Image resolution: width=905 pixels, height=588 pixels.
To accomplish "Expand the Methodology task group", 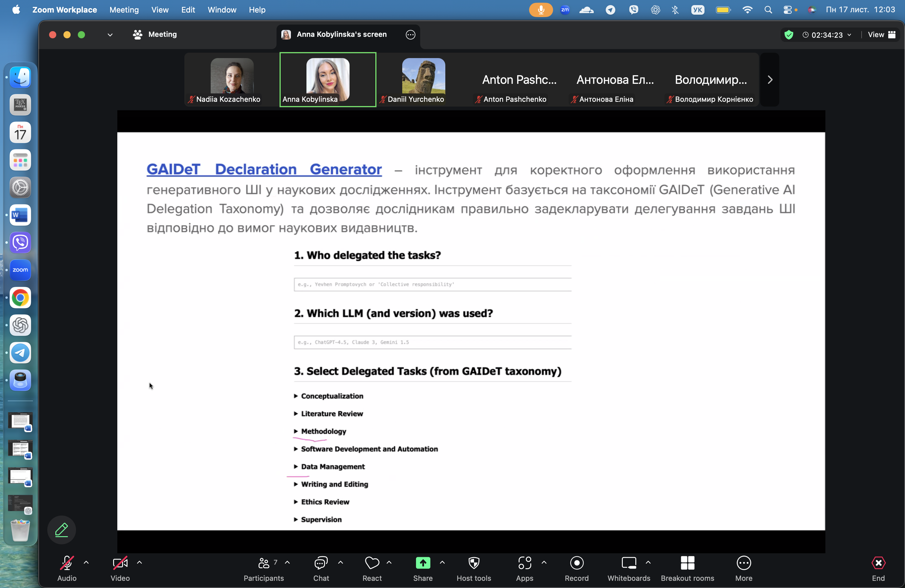I will pyautogui.click(x=323, y=431).
